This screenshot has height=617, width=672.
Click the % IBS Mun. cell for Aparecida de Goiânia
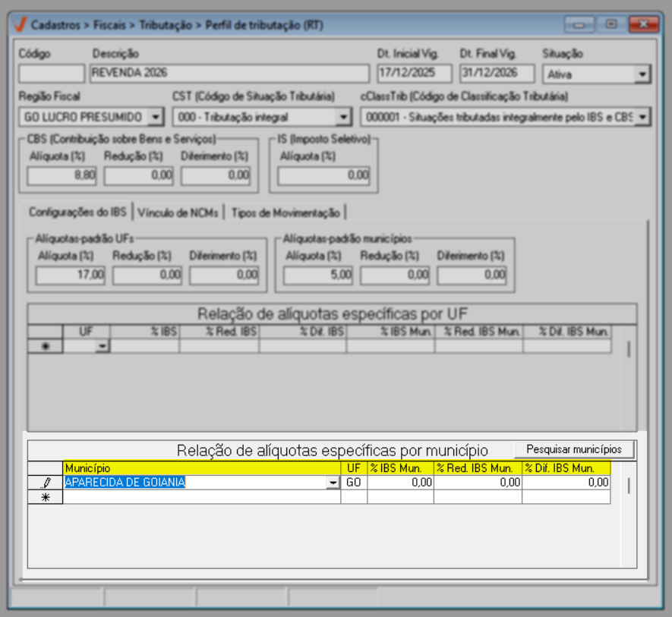pyautogui.click(x=400, y=483)
